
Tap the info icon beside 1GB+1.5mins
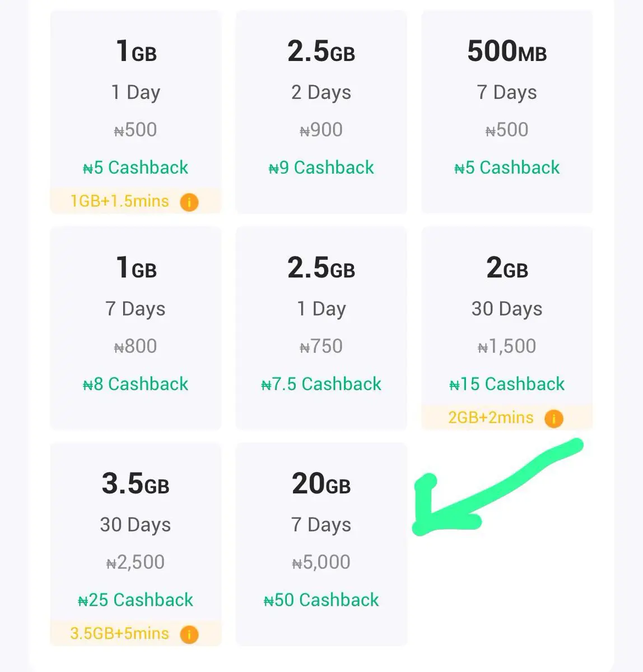coord(189,202)
